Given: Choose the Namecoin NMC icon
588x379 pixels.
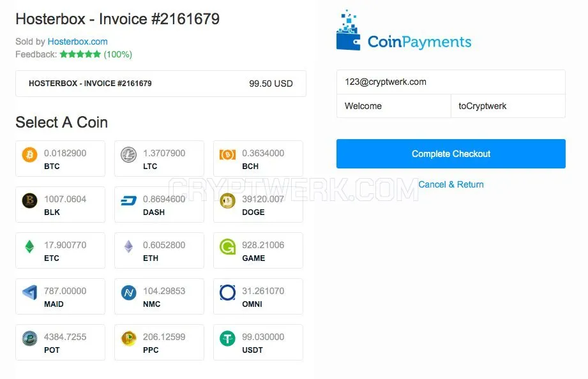Looking at the screenshot, I should pos(128,292).
